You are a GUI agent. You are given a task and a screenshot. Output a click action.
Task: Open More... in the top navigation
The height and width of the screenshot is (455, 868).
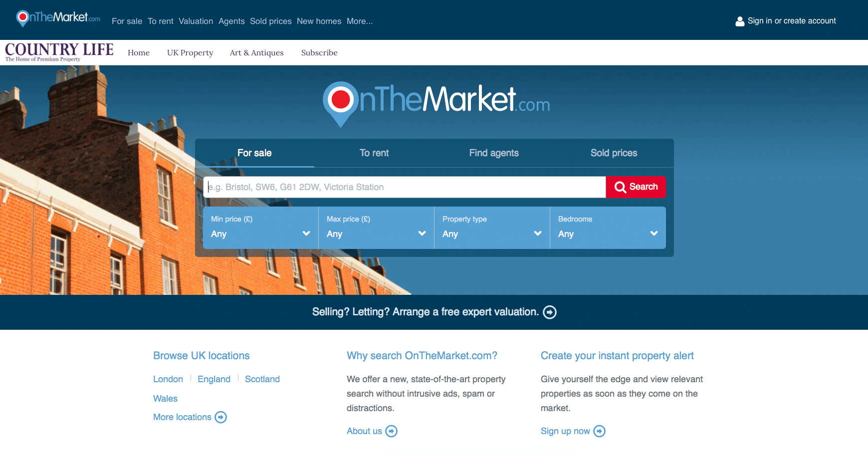[359, 21]
